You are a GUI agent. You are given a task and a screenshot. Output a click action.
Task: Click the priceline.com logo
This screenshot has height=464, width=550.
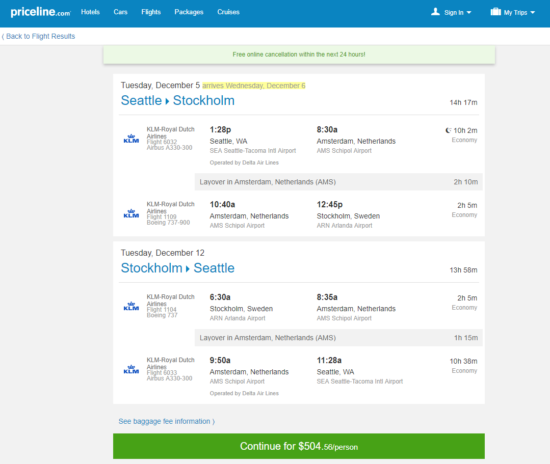pos(40,12)
